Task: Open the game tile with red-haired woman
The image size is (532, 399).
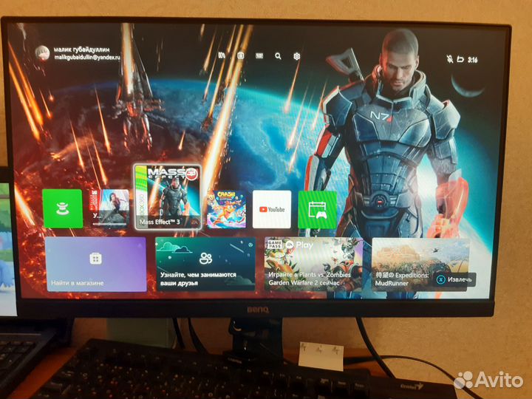Action: coord(109,208)
